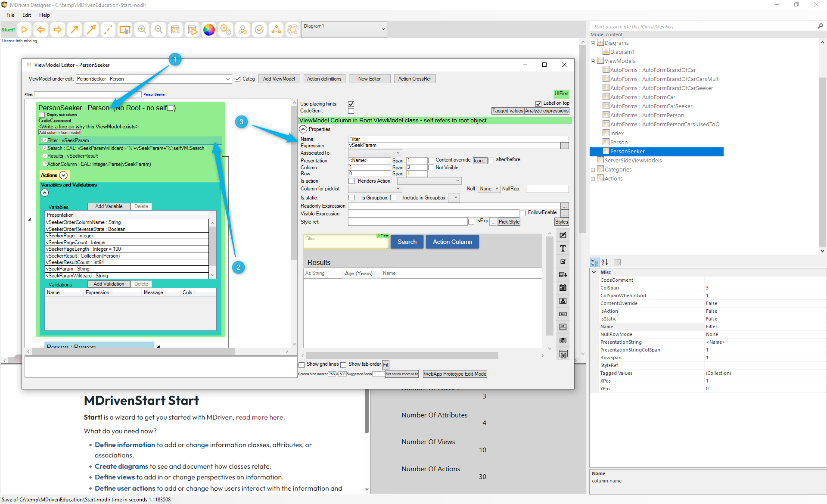
Task: Click the text T tool icon
Action: click(563, 249)
